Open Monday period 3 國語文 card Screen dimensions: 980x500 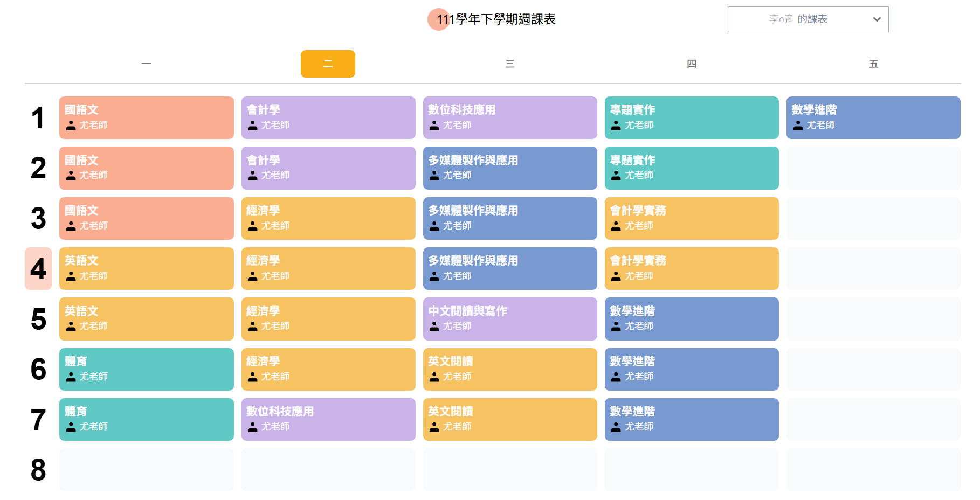click(147, 218)
